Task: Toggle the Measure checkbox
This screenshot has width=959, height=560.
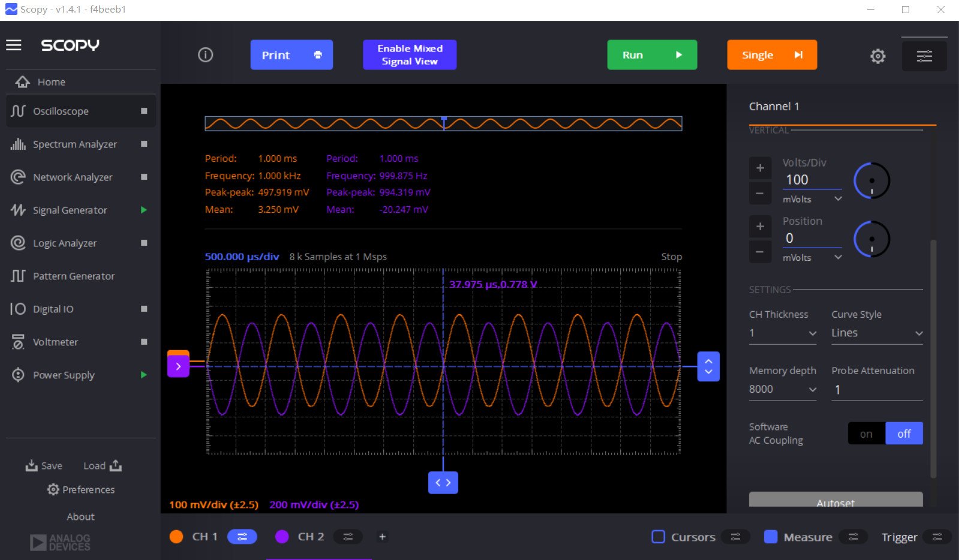Action: [771, 537]
